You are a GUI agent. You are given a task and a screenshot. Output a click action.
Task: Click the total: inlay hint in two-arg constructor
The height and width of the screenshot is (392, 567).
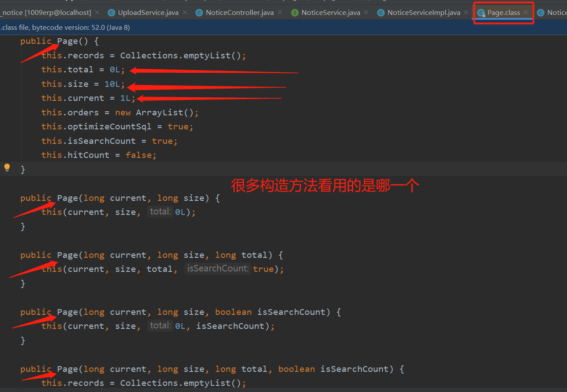(160, 212)
